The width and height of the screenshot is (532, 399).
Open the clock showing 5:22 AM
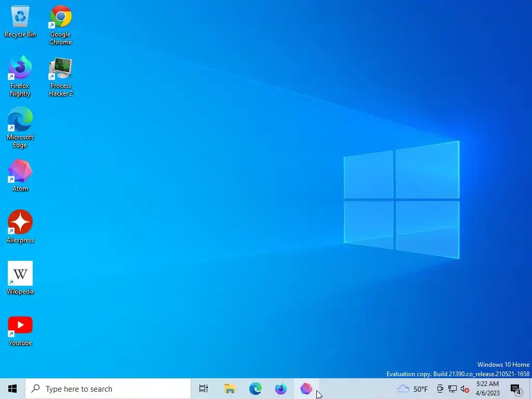[487, 389]
